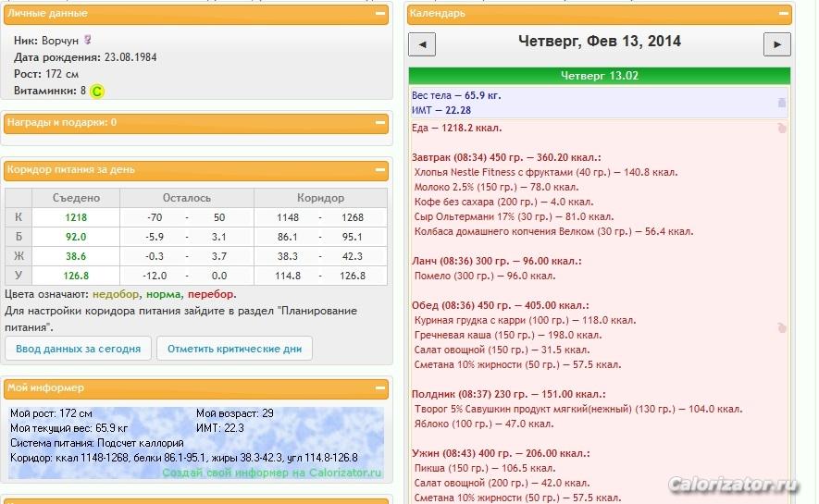Collapse the Календарь panel
Image resolution: width=819 pixels, height=504 pixels.
784,13
